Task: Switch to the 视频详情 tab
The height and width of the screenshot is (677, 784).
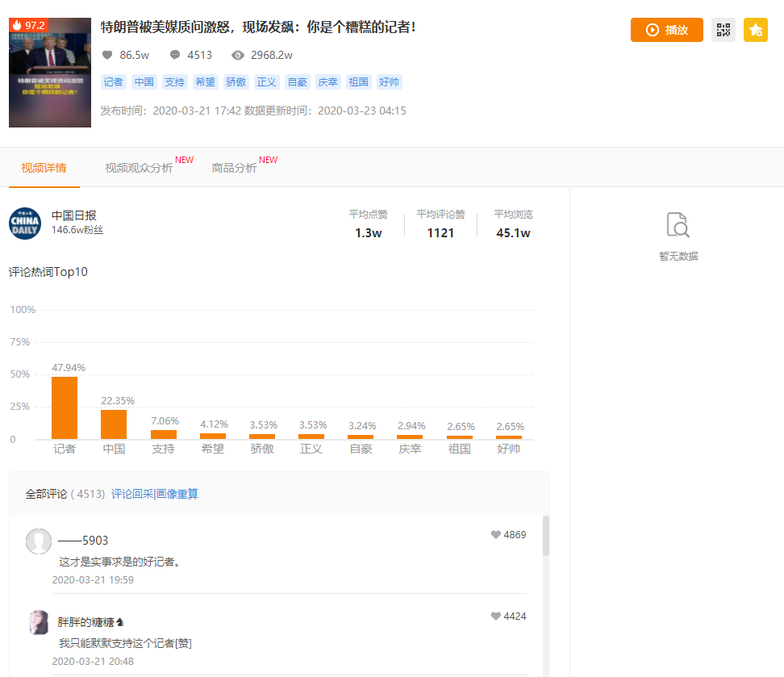Action: coord(44,168)
